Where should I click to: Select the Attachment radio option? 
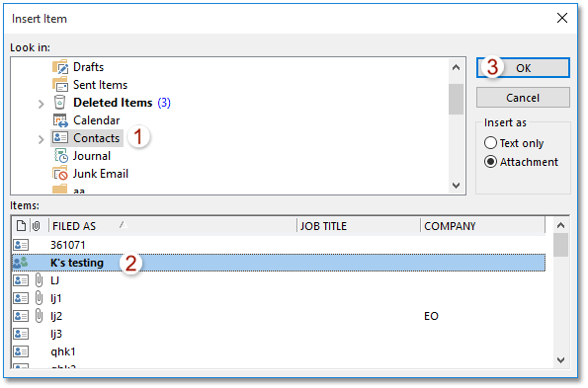pyautogui.click(x=490, y=162)
